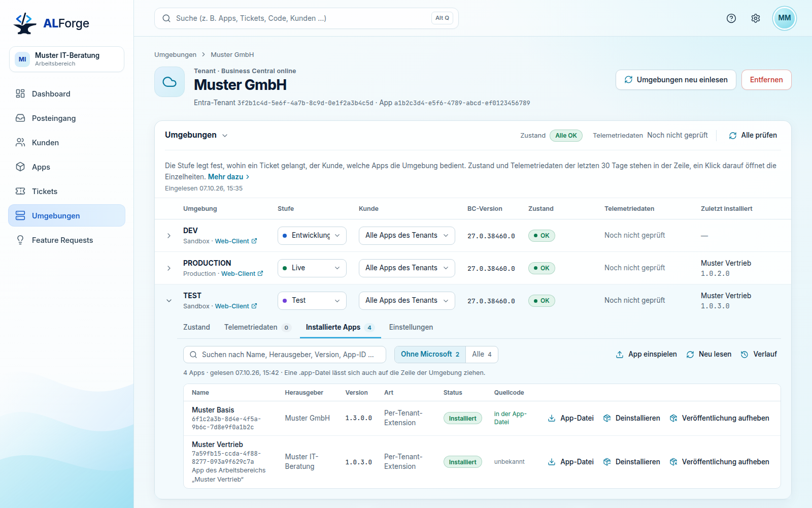Click Deinstallieren for Muster Vertrieb
812x508 pixels.
coord(632,462)
